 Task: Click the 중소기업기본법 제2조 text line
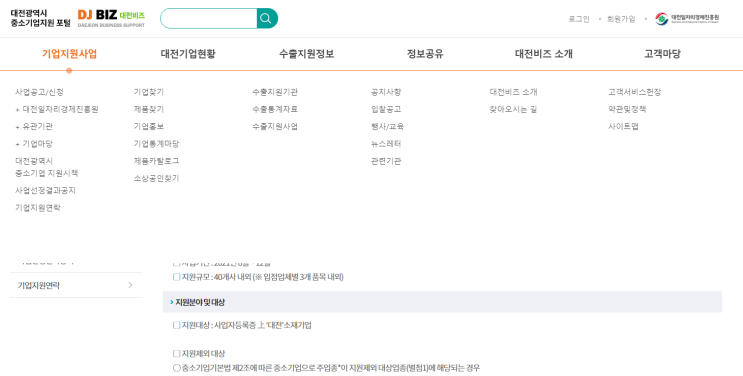click(326, 368)
